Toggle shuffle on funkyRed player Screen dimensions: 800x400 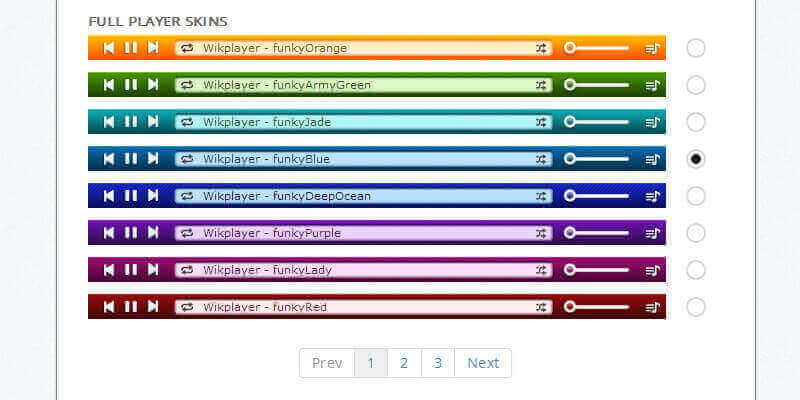(541, 307)
